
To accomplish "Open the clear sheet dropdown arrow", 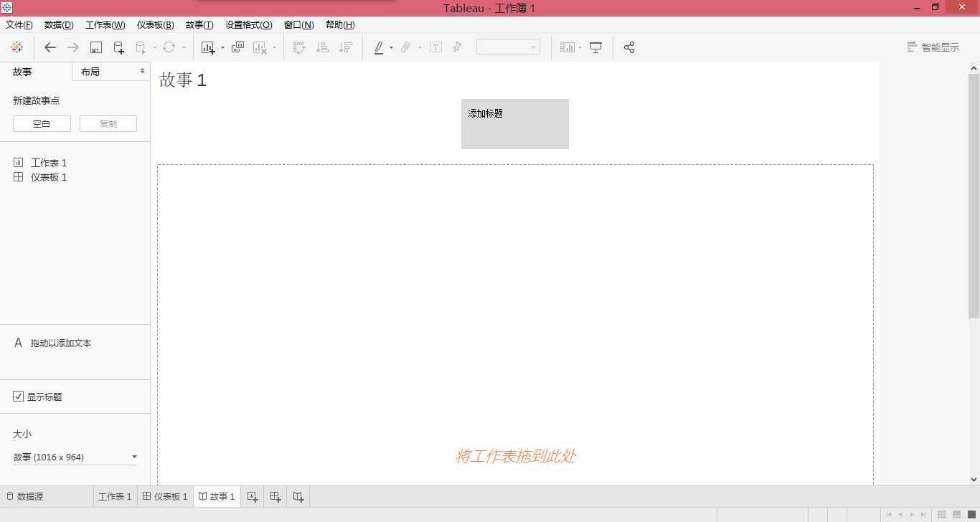I will (274, 48).
